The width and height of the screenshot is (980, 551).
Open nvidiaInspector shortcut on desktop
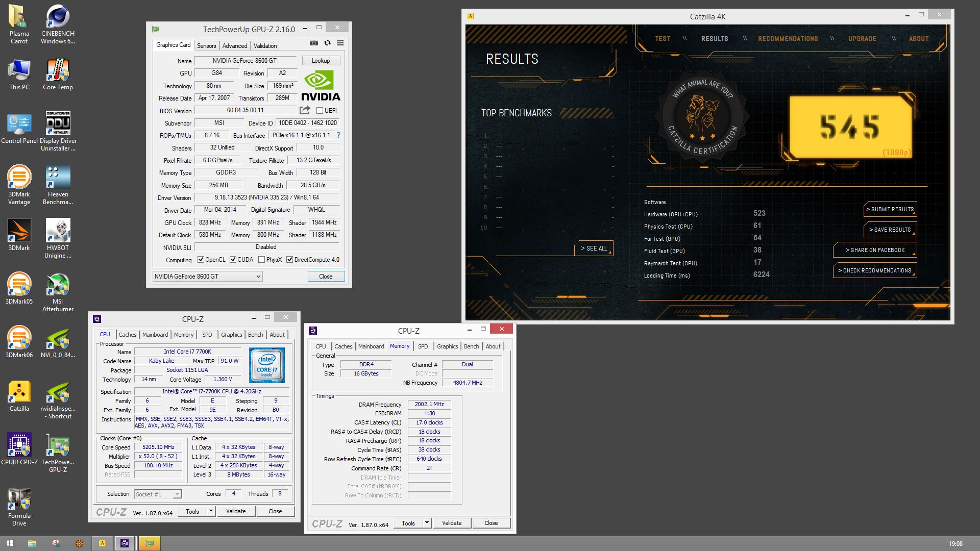pos(58,399)
